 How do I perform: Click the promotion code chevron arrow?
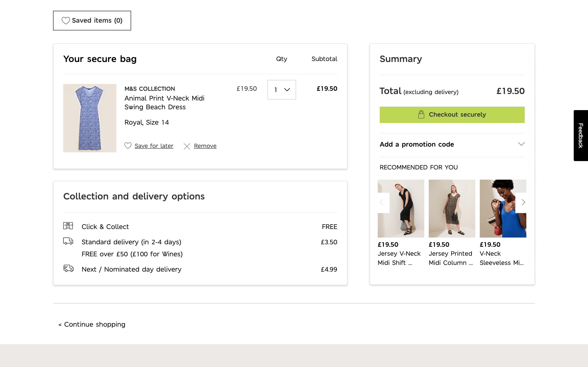[x=521, y=144]
